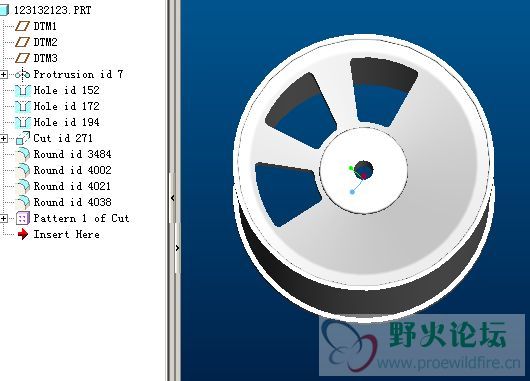Select the Pattern 1 of Cut label
The image size is (530, 381).
point(81,218)
